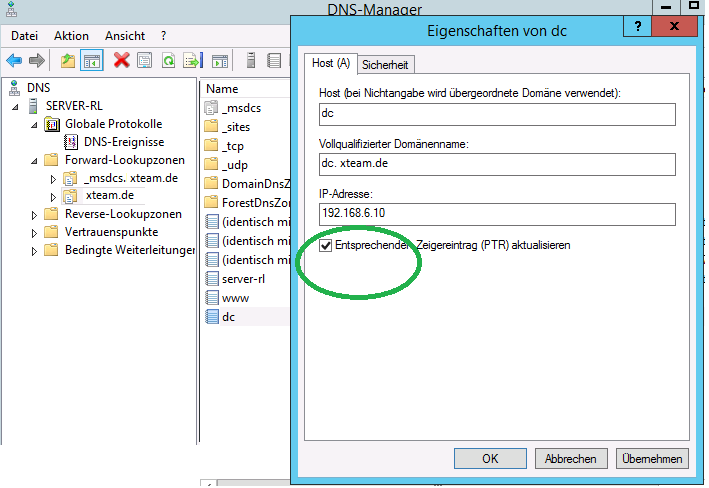Viewport: 709px width, 488px height.
Task: Open the Aktion menu
Action: 71,36
